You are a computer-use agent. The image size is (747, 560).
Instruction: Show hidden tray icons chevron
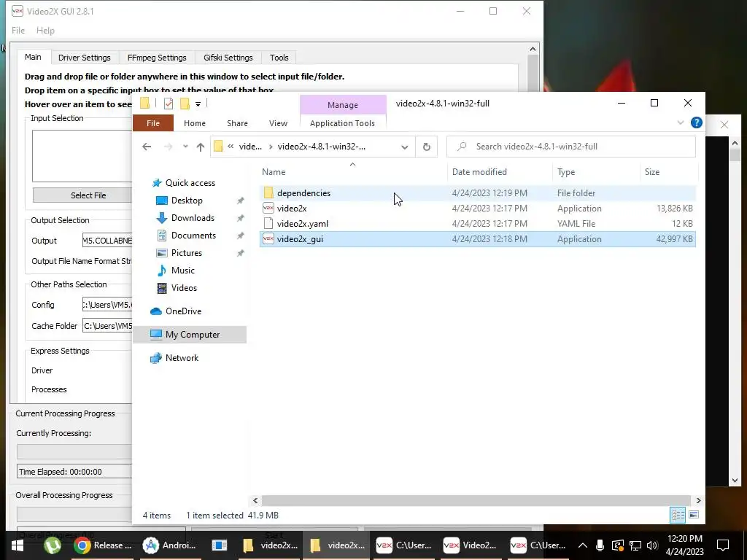point(582,545)
